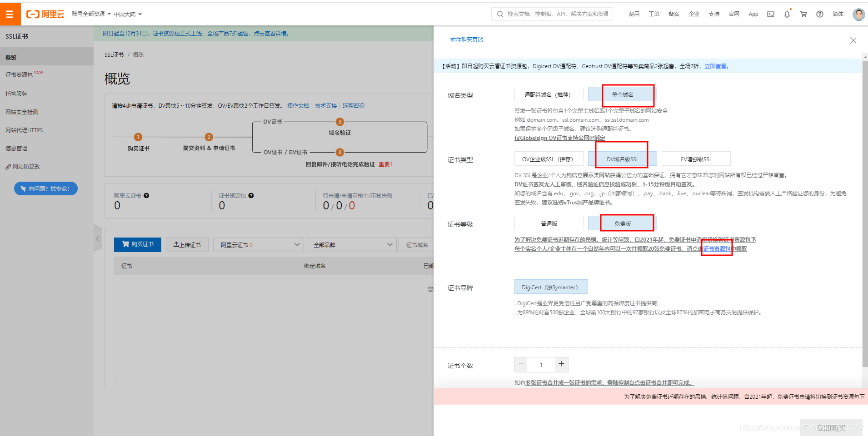Open the 技术支持 link

pyautogui.click(x=326, y=105)
